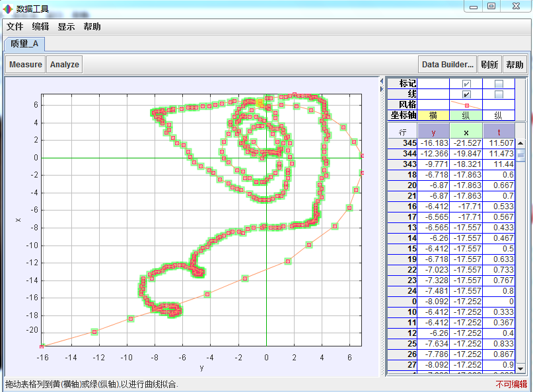The image size is (533, 392).
Task: Collapse the splitter left arrow
Action: (x=382, y=81)
